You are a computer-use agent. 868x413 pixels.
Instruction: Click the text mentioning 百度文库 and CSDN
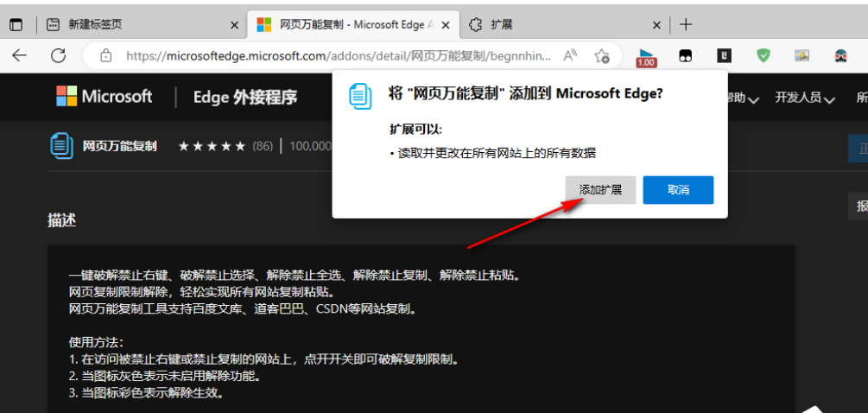242,308
